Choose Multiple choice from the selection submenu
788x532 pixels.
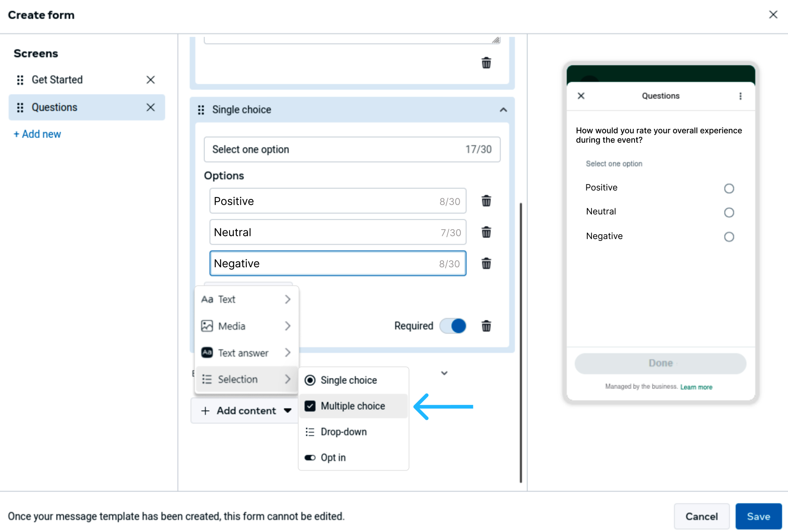click(x=353, y=406)
